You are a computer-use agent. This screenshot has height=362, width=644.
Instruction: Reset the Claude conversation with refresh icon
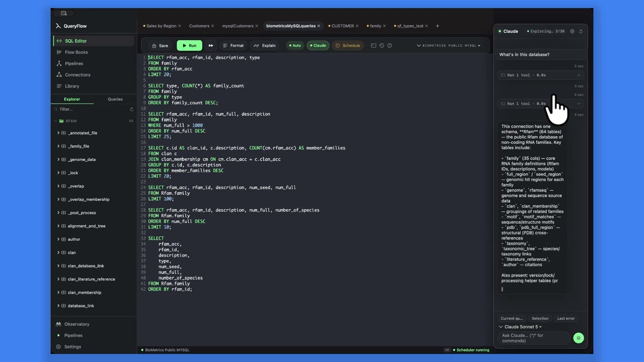click(581, 31)
